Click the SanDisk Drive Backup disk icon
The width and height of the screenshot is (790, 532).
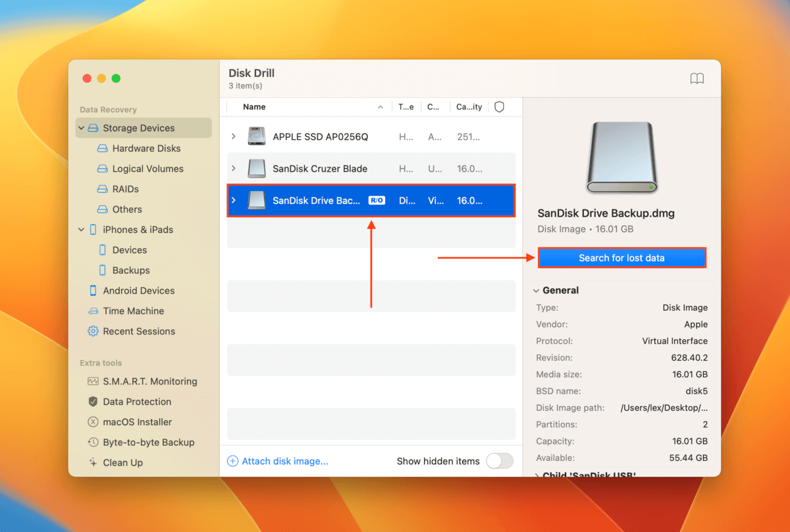pyautogui.click(x=257, y=201)
